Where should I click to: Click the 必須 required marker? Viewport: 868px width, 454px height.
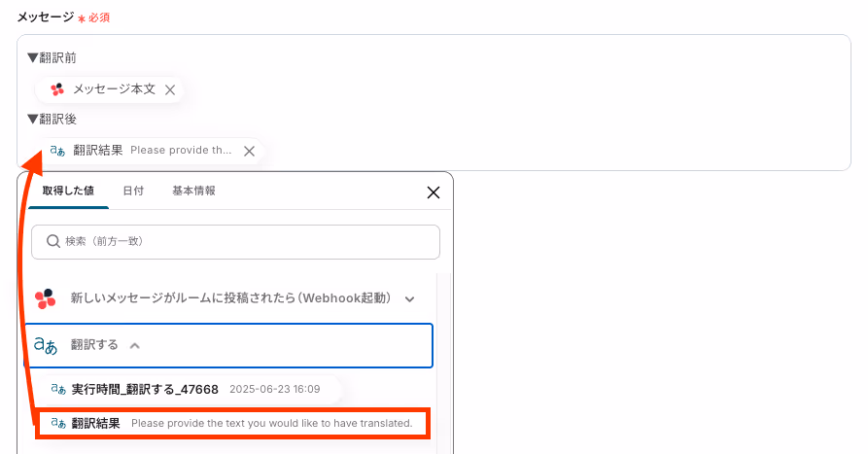pyautogui.click(x=94, y=17)
